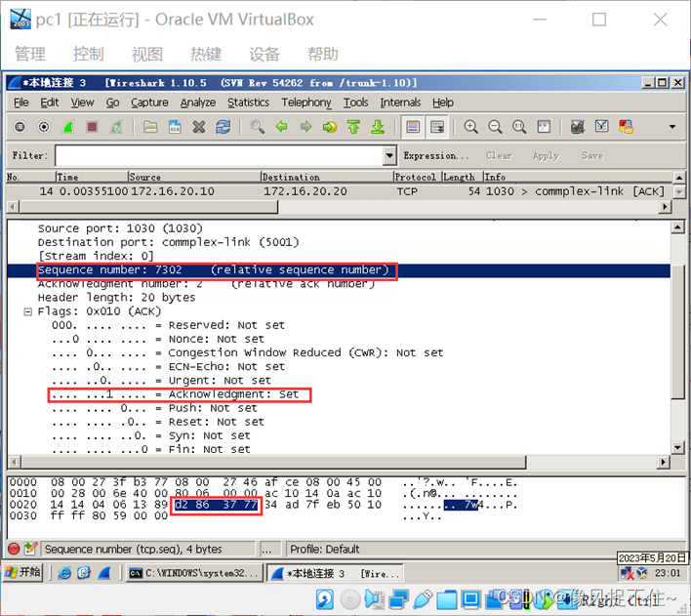Viewport: 691px width, 616px height.
Task: Select the Acknowledgment: Set flag line
Action: pyautogui.click(x=175, y=394)
